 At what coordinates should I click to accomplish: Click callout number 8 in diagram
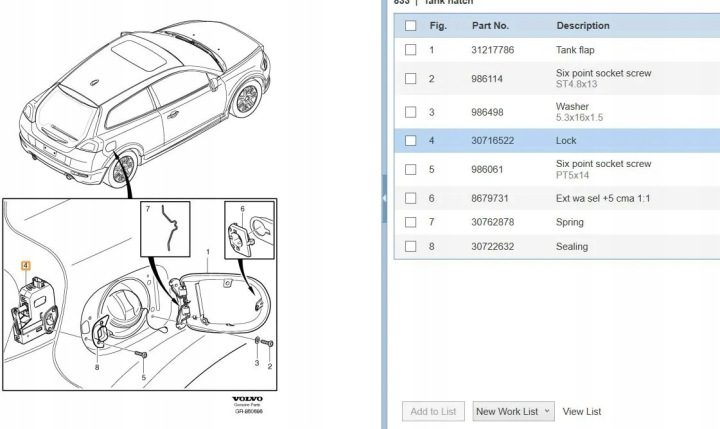click(x=97, y=367)
